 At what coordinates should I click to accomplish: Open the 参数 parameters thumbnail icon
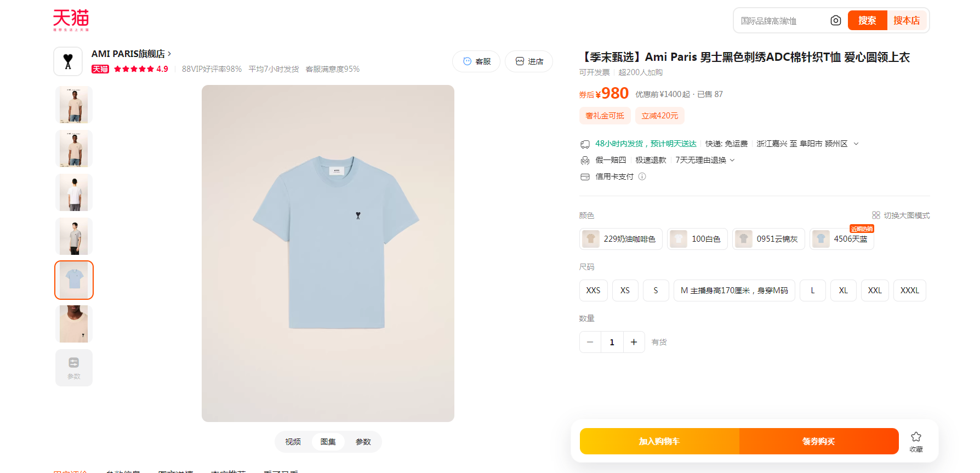pos(74,368)
